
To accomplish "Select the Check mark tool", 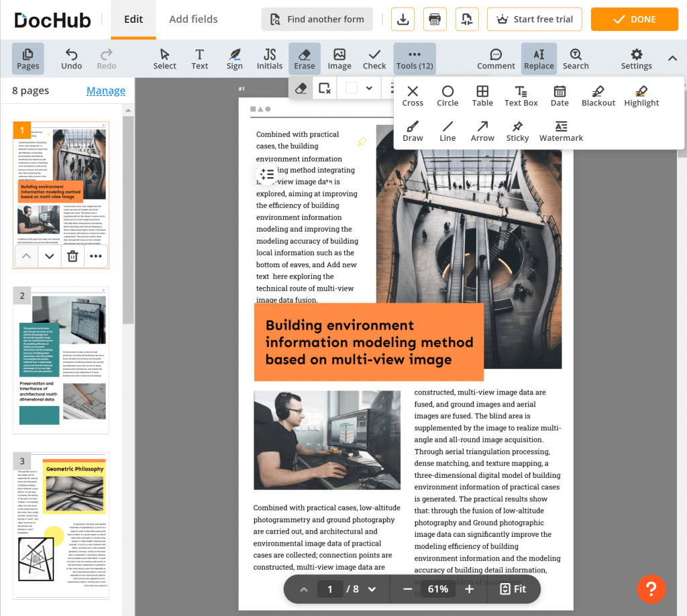I will pos(374,58).
